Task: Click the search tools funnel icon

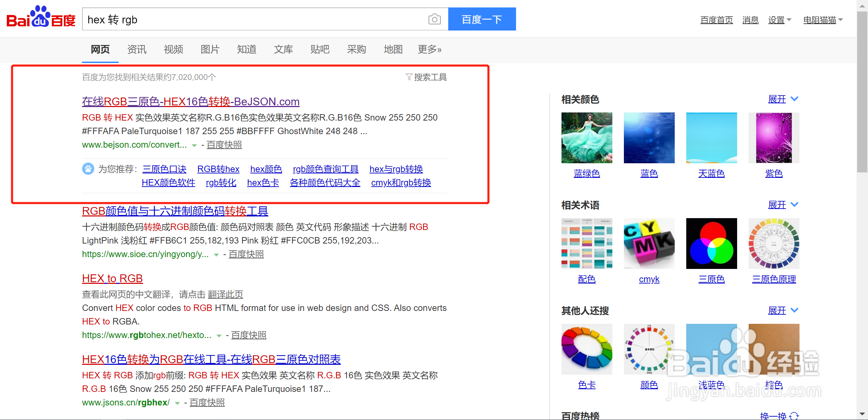Action: [x=409, y=77]
